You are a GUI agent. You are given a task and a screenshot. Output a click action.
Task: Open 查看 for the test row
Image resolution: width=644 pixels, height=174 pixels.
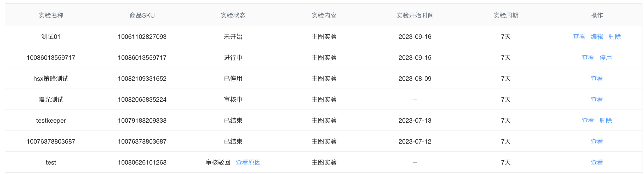(x=597, y=162)
